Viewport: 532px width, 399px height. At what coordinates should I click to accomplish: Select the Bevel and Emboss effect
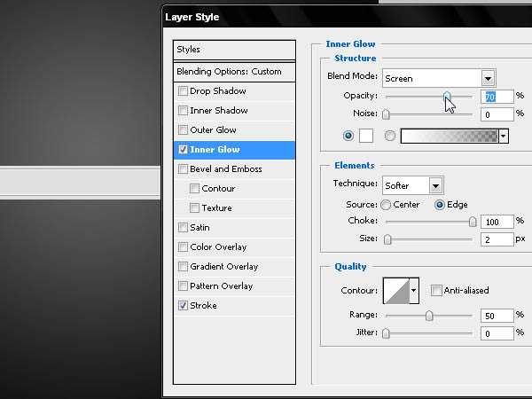coord(226,169)
